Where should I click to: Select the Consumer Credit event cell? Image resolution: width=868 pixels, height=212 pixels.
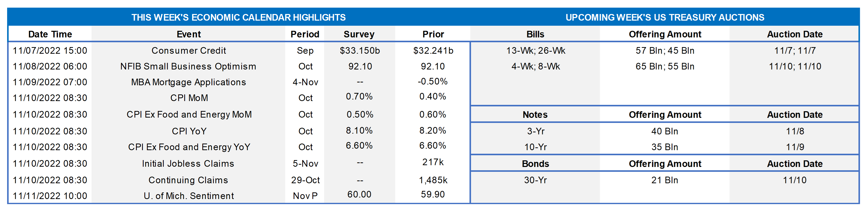pos(188,51)
